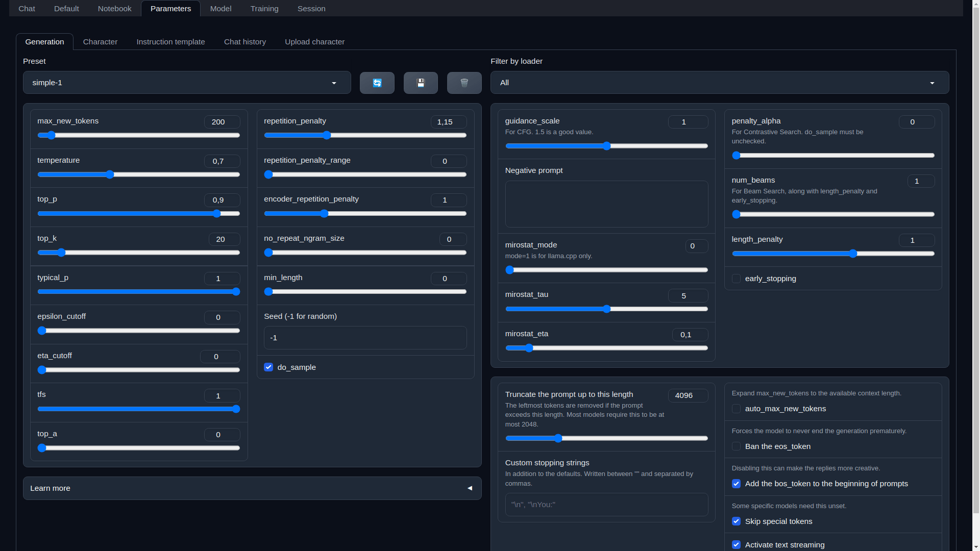This screenshot has height=551, width=980.
Task: Click the Add bos_token checkbox
Action: 736,483
